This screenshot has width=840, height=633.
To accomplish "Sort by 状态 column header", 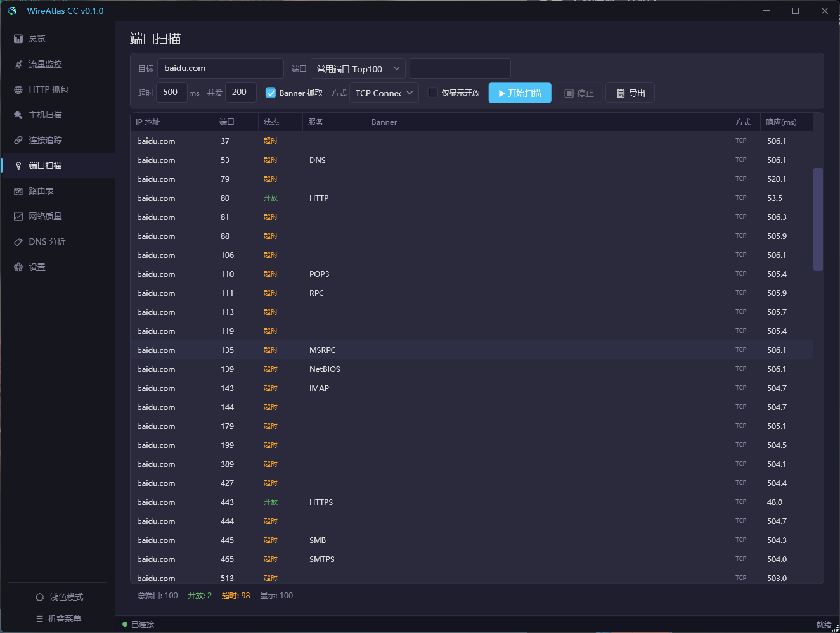I will point(280,122).
